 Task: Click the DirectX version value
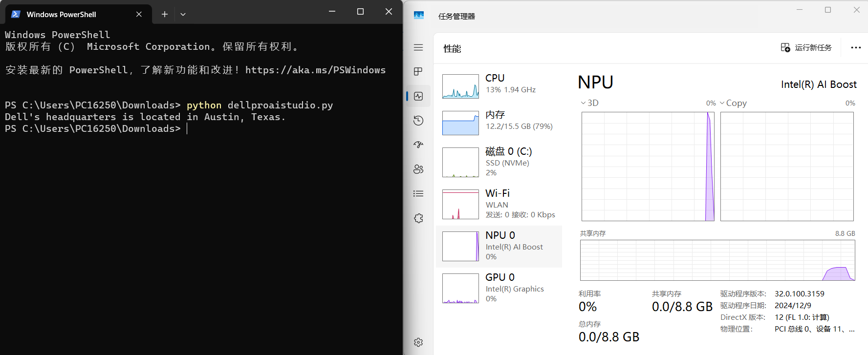(802, 317)
